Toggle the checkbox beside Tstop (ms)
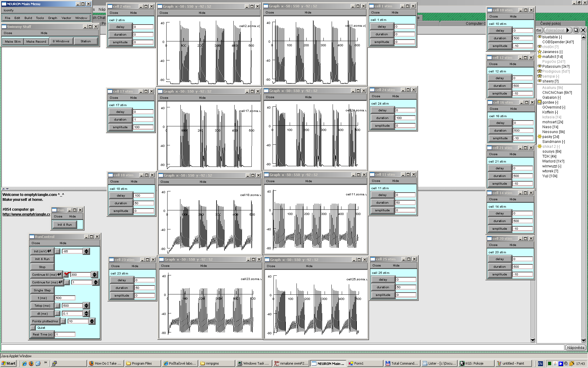This screenshot has width=588, height=368. point(57,305)
